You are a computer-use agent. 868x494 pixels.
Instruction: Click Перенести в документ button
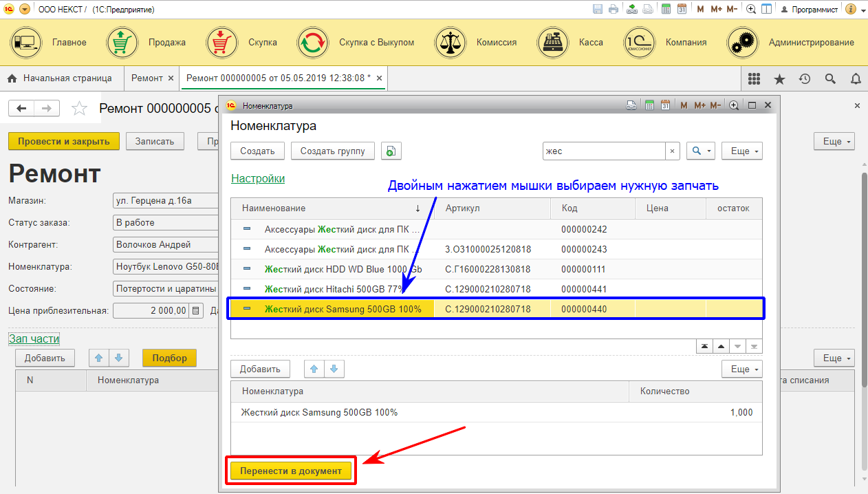point(291,471)
